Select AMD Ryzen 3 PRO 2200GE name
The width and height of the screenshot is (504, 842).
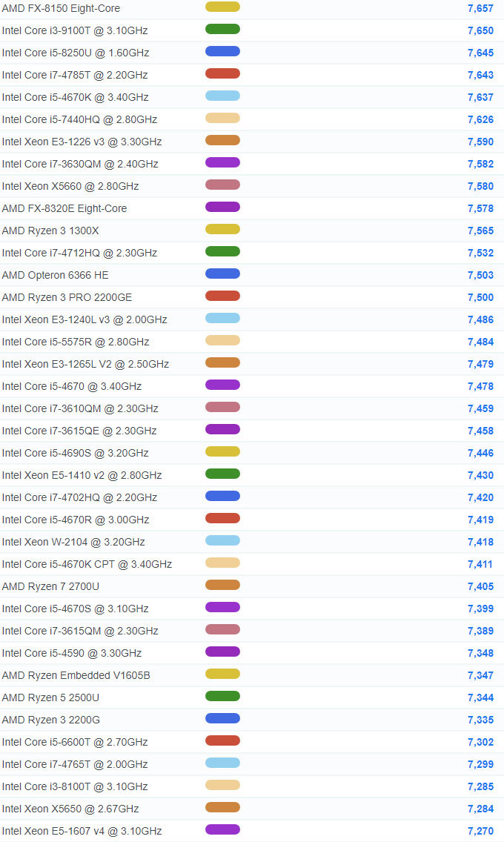(x=67, y=297)
